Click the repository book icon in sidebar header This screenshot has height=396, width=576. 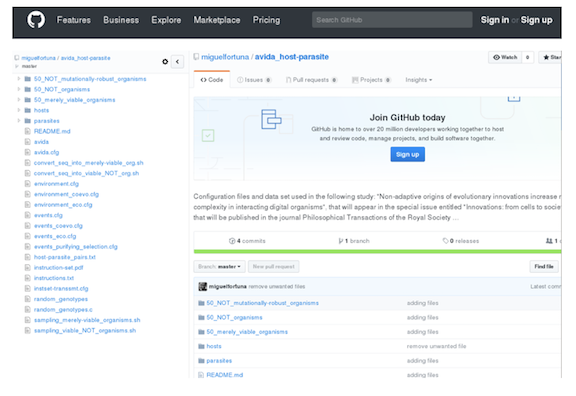[17, 58]
